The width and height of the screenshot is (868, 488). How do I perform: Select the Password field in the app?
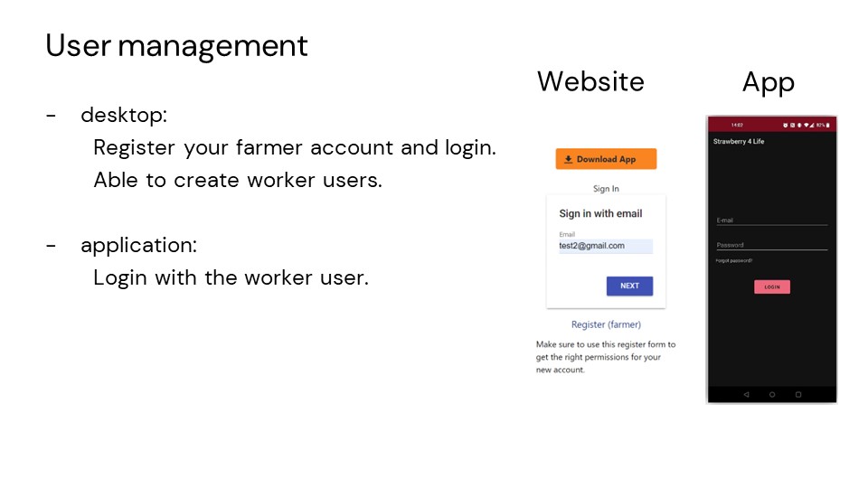pyautogui.click(x=771, y=245)
